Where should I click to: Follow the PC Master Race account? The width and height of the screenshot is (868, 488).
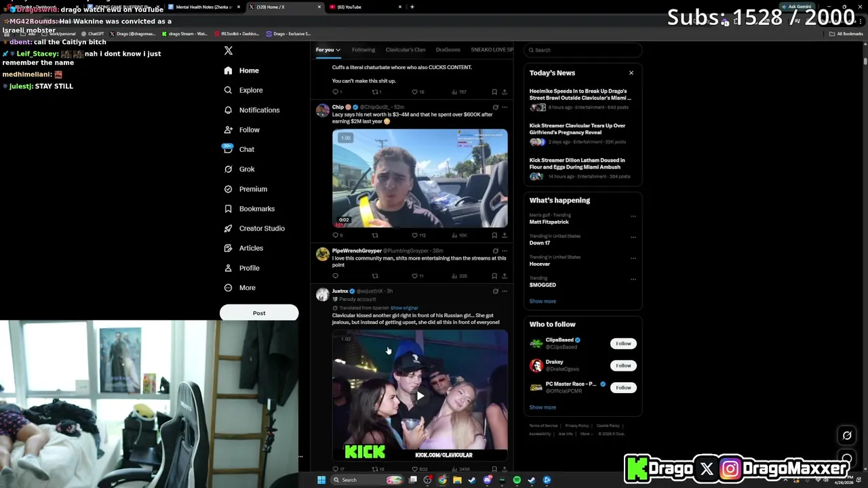[x=623, y=388]
